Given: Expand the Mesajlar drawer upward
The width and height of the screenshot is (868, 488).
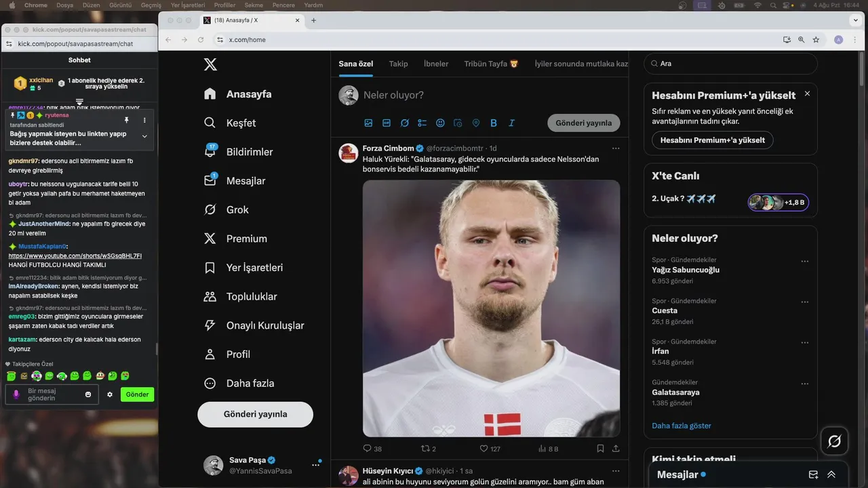Looking at the screenshot, I should tap(831, 474).
